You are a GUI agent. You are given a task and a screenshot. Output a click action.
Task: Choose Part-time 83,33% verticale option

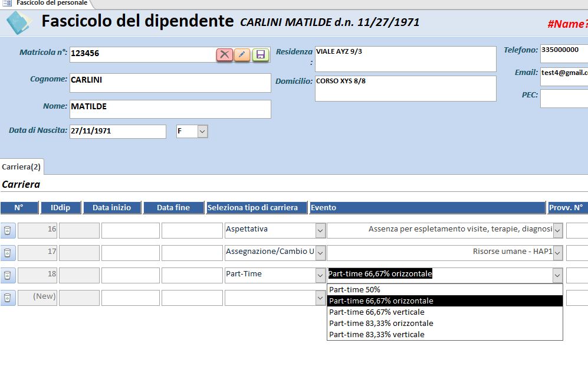point(445,334)
